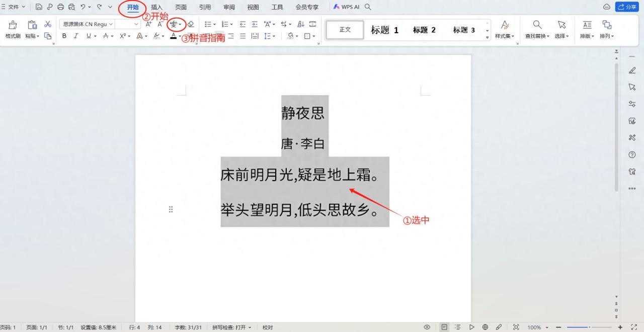Click the Redo arrow icon
Viewport: 644px width, 332px height.
pos(99,7)
